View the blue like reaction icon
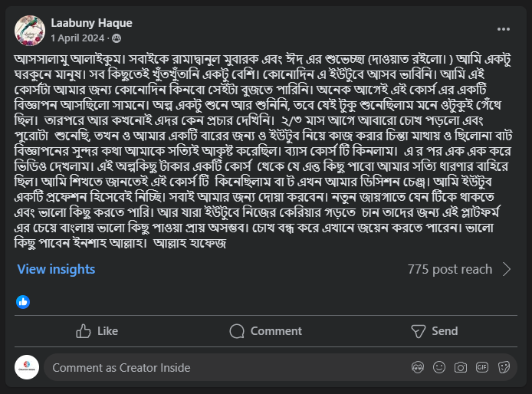532x394 pixels. tap(23, 301)
